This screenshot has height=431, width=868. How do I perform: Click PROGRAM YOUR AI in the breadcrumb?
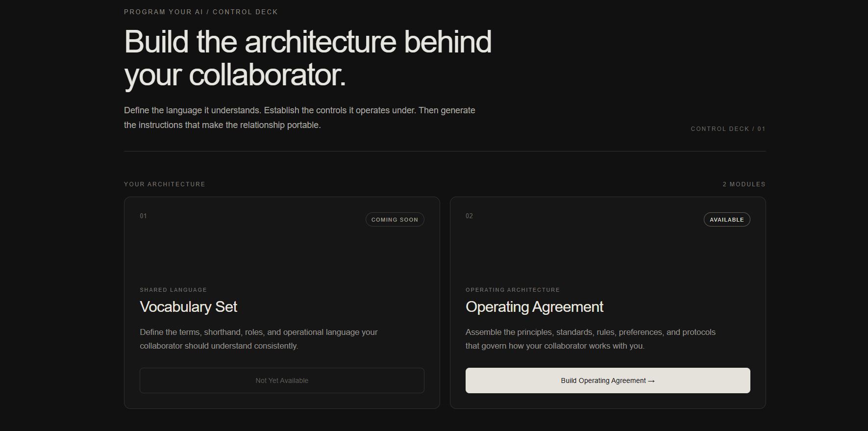[163, 12]
